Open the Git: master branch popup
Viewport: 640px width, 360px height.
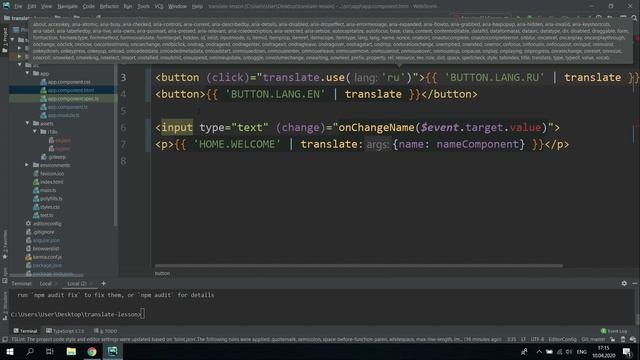point(593,339)
